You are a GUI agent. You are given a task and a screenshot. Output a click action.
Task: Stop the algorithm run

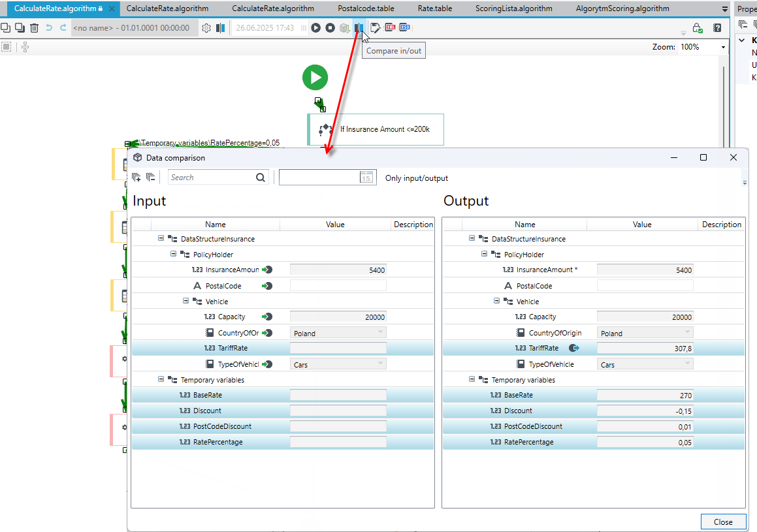(x=330, y=28)
